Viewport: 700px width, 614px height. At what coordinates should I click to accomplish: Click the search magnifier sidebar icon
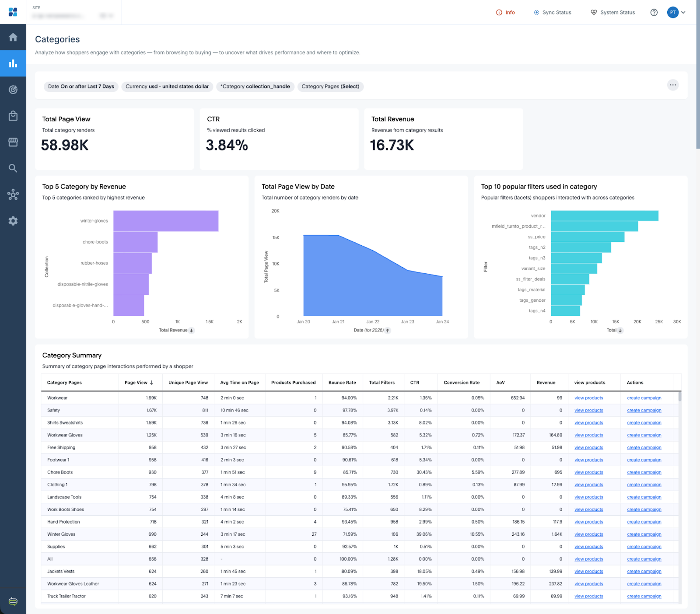13,168
